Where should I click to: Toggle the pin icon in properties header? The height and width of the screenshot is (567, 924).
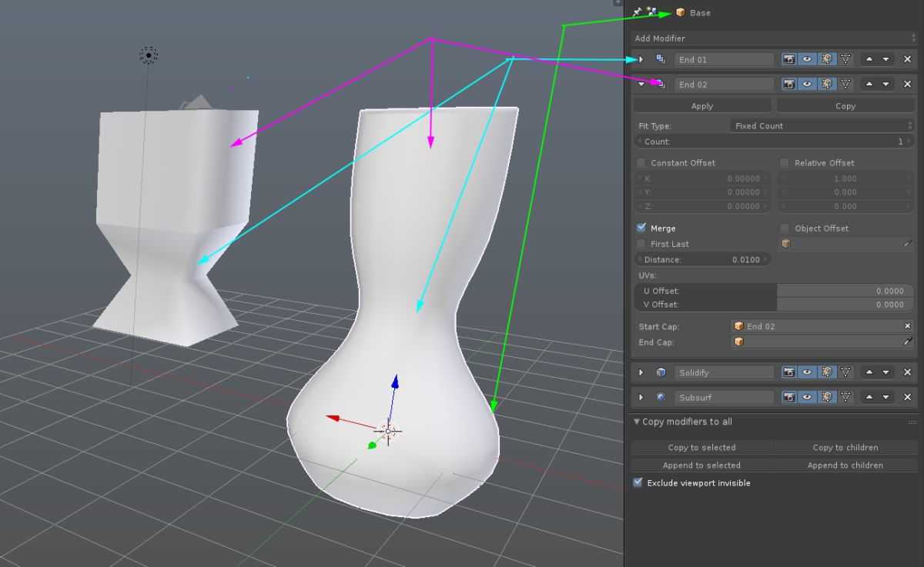[x=636, y=12]
